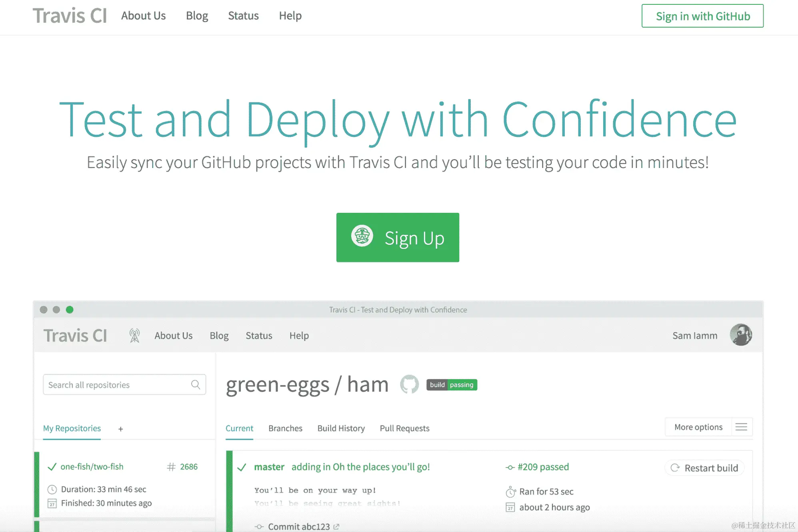Open the Build History tab
The image size is (798, 532).
click(x=341, y=428)
